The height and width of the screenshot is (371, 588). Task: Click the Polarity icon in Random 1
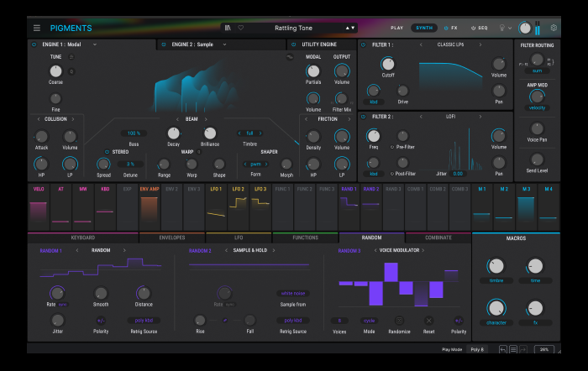tap(101, 321)
